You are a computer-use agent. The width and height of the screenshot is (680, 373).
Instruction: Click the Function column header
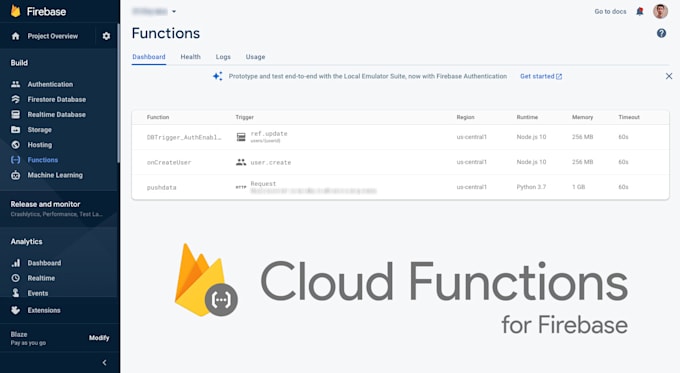click(x=158, y=117)
